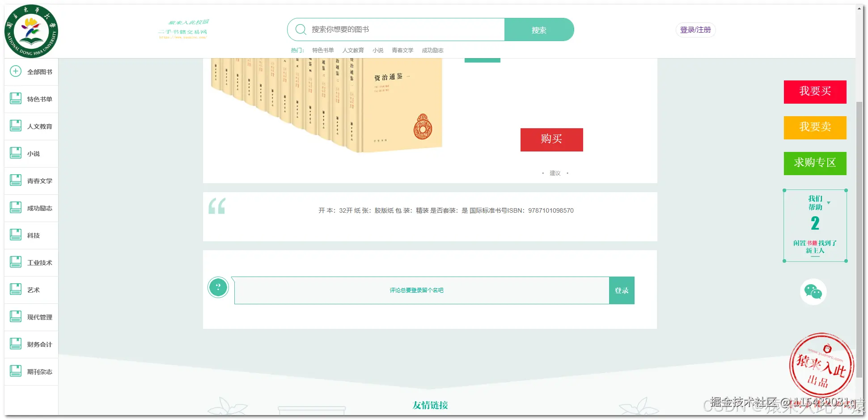The width and height of the screenshot is (868, 420).
Task: Select the 人文教育 category icon
Action: pyautogui.click(x=16, y=126)
